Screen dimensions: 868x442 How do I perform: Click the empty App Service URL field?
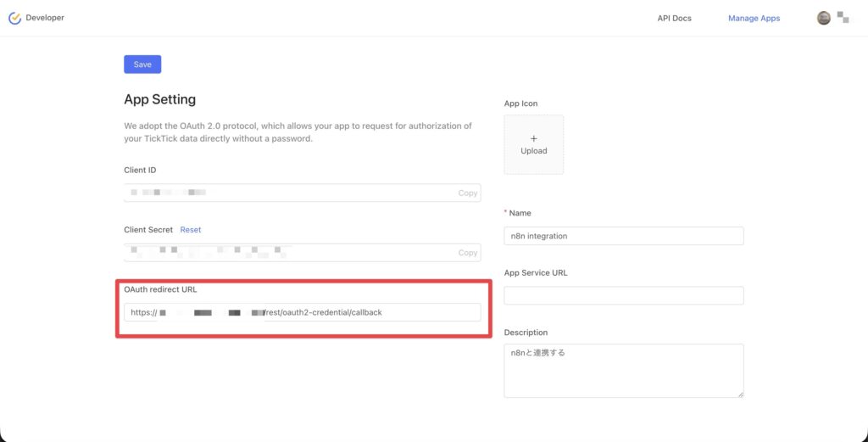point(624,296)
